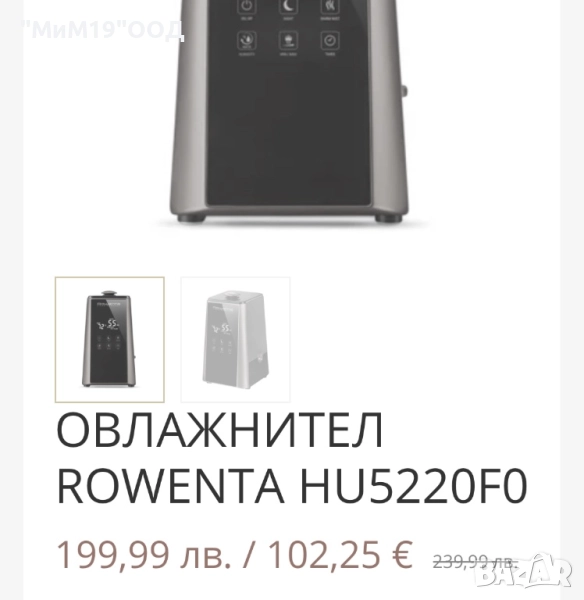Click the "МиМ19"ООД seller watermark

pos(103,30)
